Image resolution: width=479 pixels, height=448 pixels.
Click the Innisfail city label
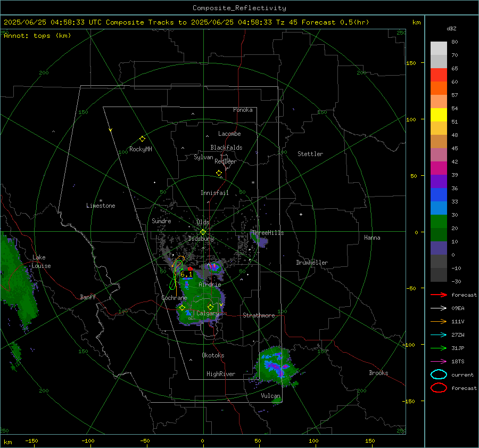click(214, 193)
